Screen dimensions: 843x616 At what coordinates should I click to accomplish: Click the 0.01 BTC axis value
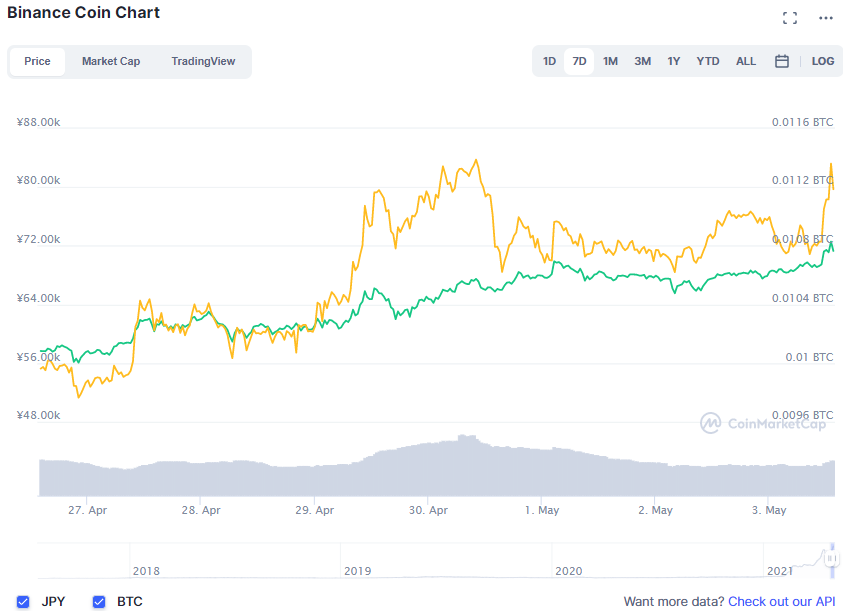(x=809, y=357)
